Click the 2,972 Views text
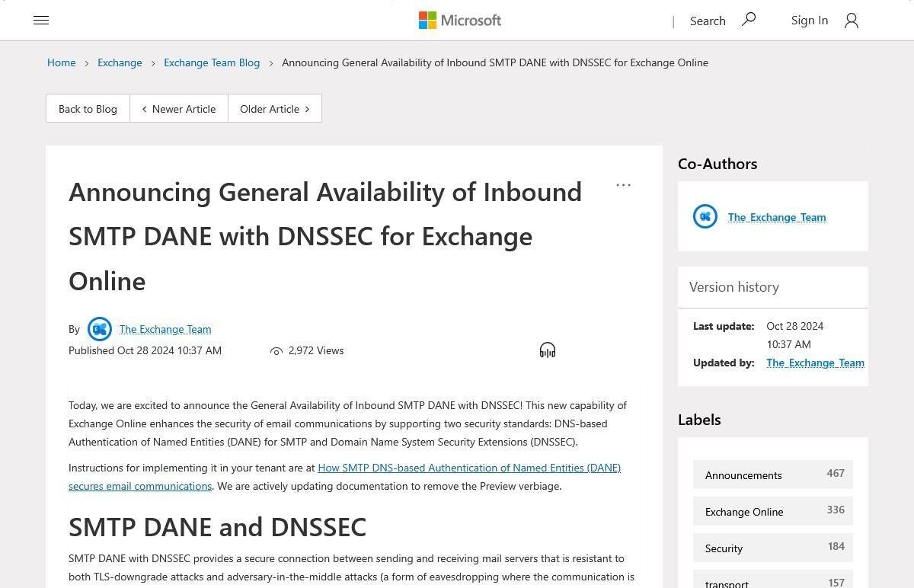The image size is (914, 588). pyautogui.click(x=316, y=350)
